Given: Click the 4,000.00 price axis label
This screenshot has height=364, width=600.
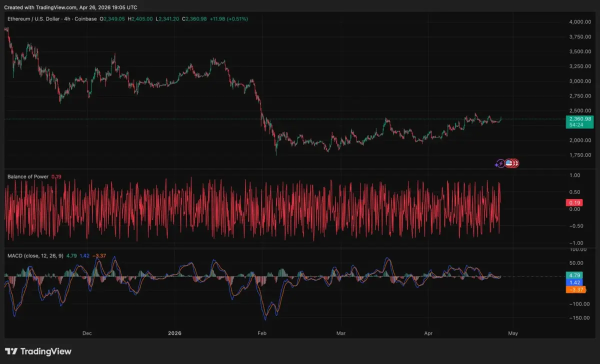Looking at the screenshot, I should coord(580,22).
